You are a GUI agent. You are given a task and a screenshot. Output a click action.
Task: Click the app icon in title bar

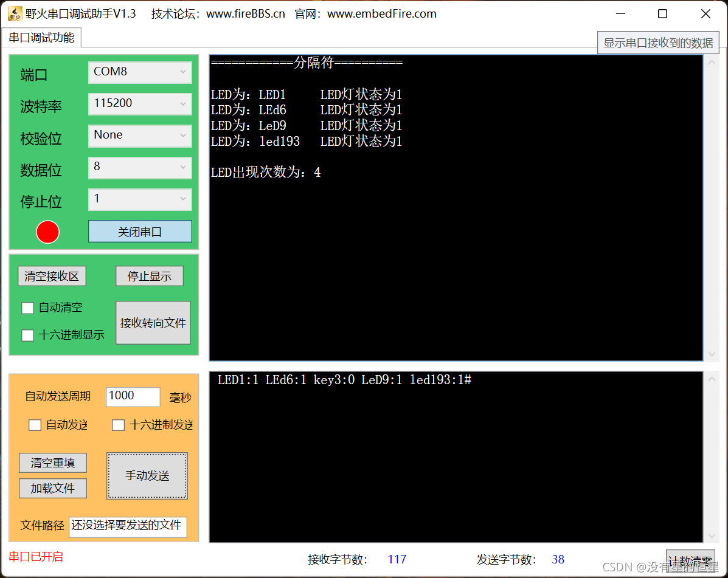click(15, 13)
